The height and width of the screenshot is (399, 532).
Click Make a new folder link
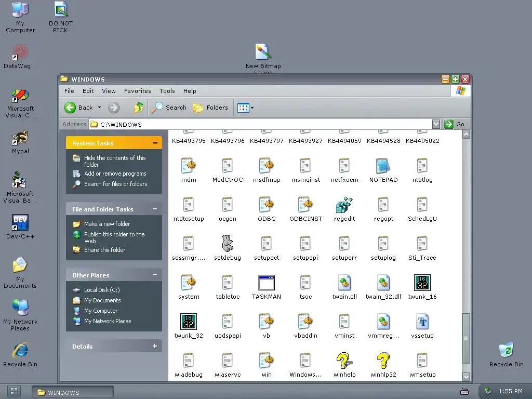point(107,224)
